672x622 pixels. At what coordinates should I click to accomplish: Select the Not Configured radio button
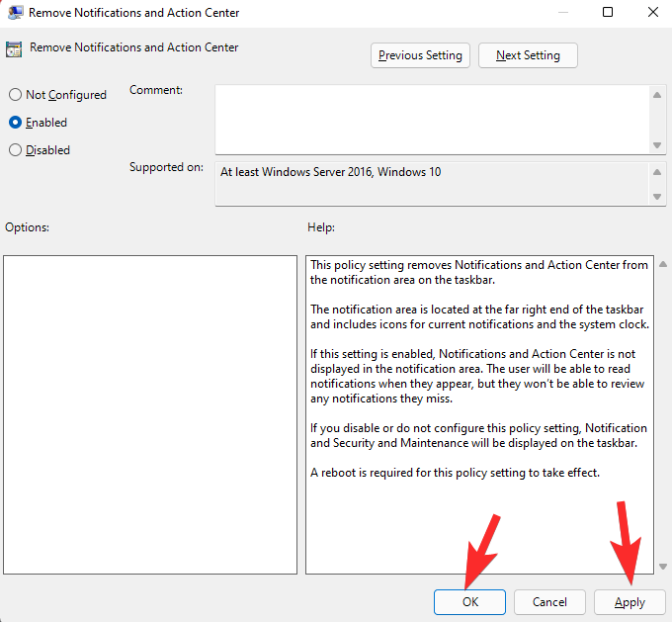(x=16, y=94)
